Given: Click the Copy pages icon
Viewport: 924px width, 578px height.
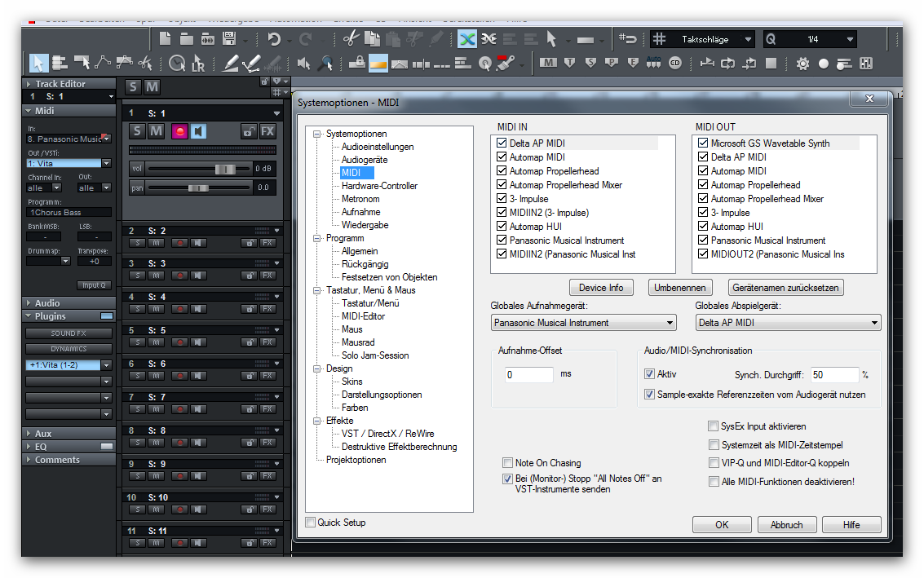Looking at the screenshot, I should coord(372,39).
